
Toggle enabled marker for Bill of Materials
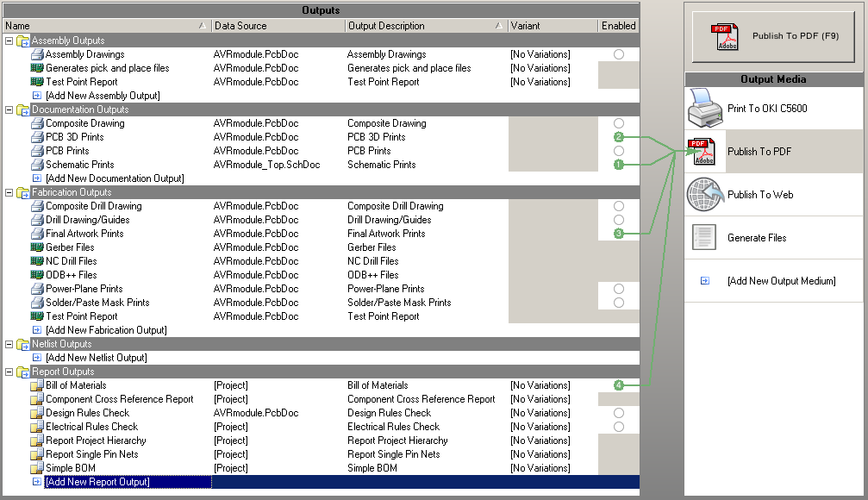[619, 385]
